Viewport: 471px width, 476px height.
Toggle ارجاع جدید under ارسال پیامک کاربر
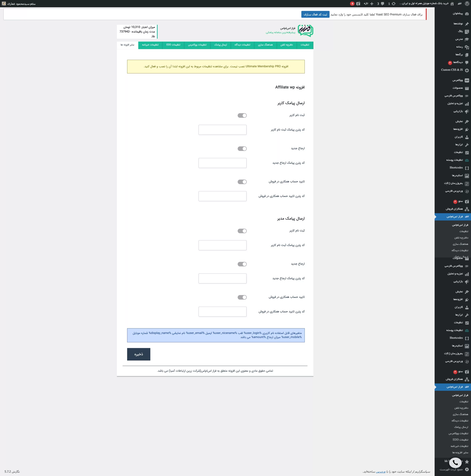[242, 149]
